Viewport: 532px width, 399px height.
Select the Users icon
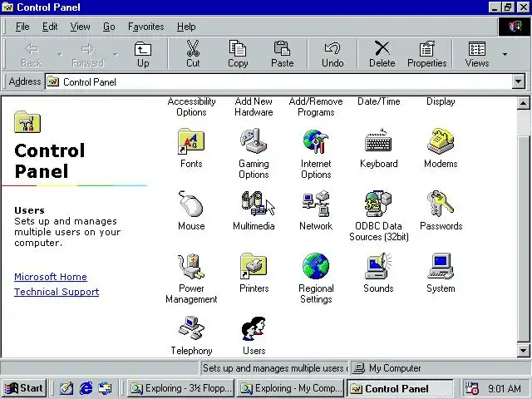pos(254,328)
